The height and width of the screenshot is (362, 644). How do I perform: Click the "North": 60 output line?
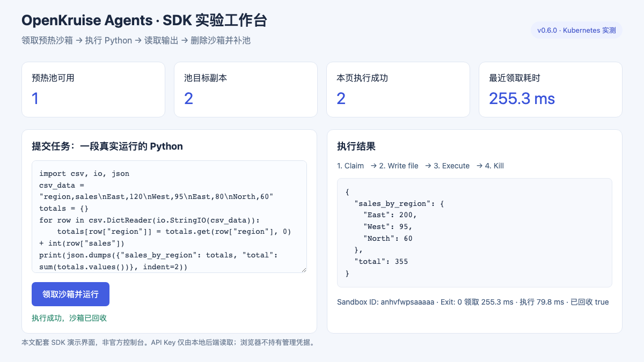(387, 238)
